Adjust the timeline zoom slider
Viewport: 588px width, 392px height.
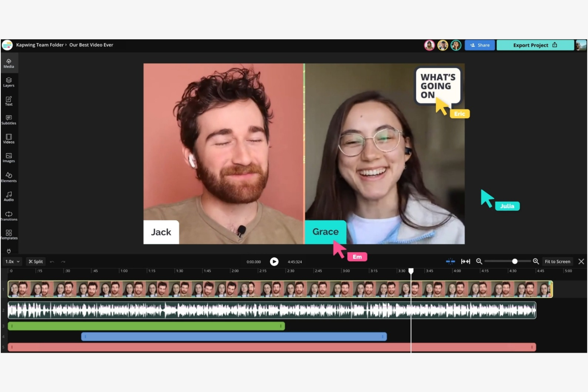514,261
